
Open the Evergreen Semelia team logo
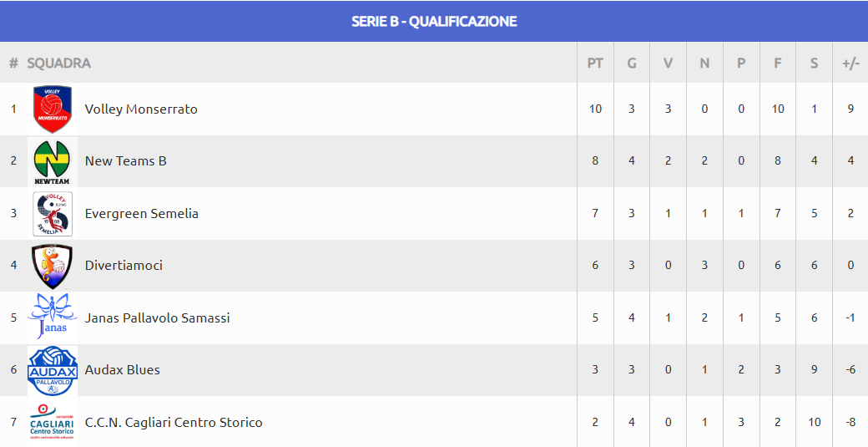click(53, 213)
